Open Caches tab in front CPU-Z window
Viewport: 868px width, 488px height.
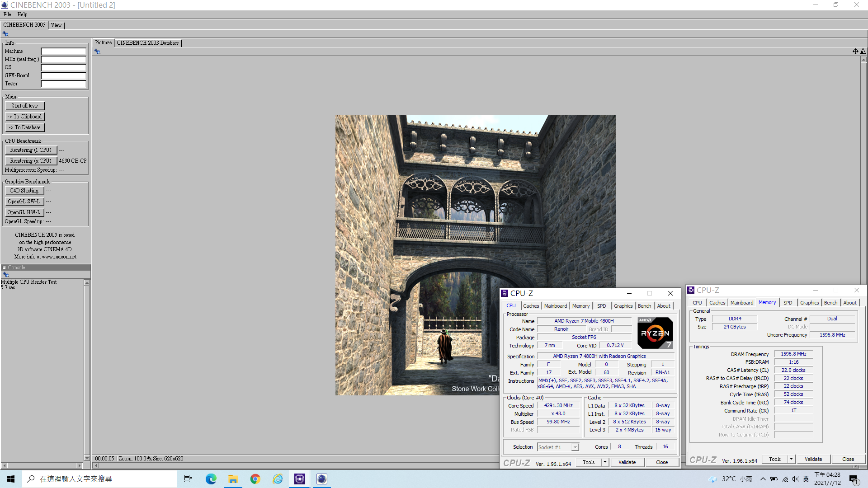[531, 306]
